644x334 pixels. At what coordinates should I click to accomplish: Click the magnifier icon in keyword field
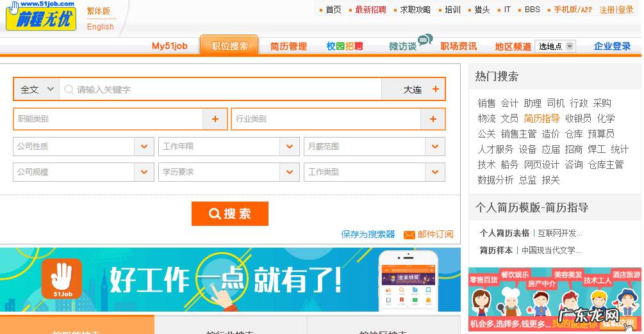69,90
